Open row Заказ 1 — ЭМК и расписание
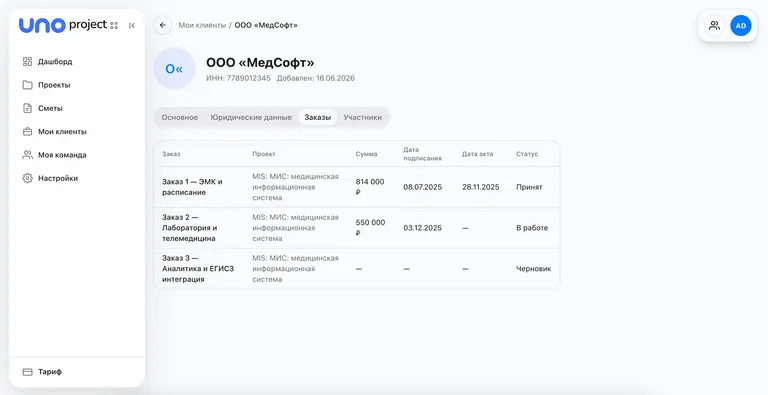Image resolution: width=768 pixels, height=395 pixels. (x=357, y=187)
